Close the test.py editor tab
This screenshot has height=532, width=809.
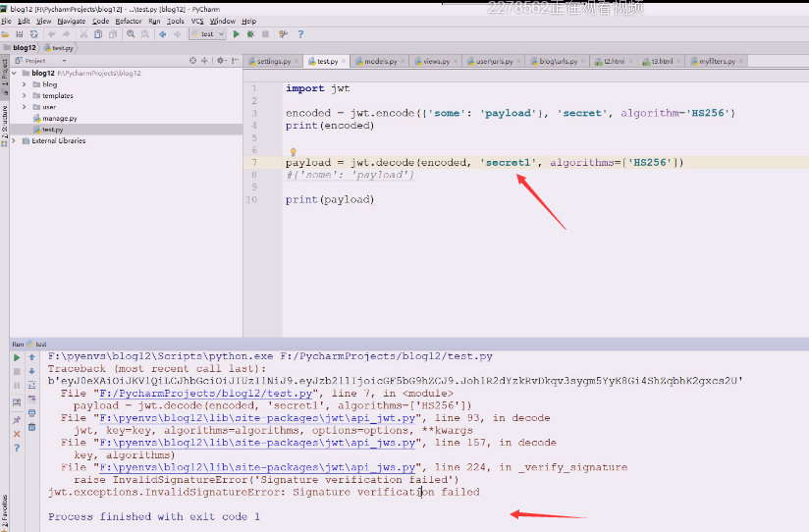click(344, 62)
